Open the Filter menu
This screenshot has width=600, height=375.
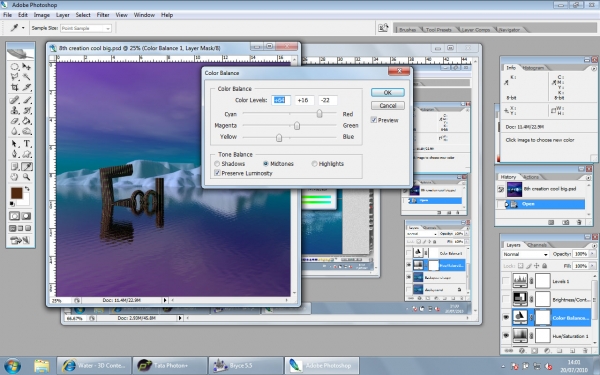(103, 15)
